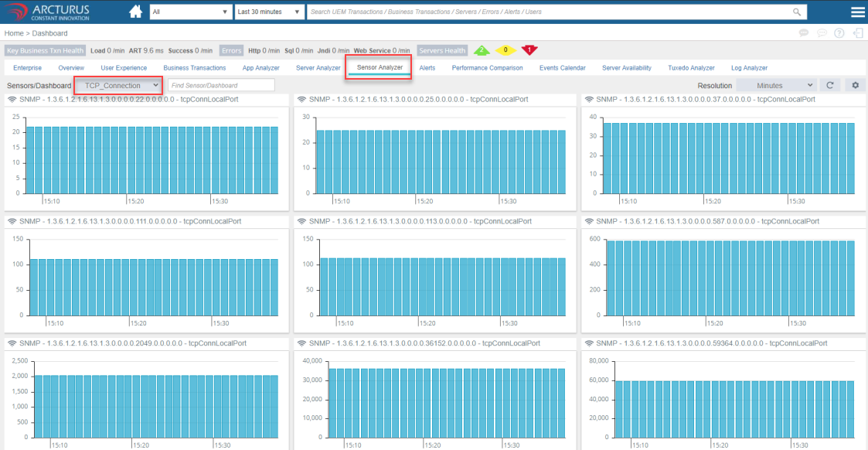
Task: Click the yellow warning servers indicator
Action: coord(505,50)
